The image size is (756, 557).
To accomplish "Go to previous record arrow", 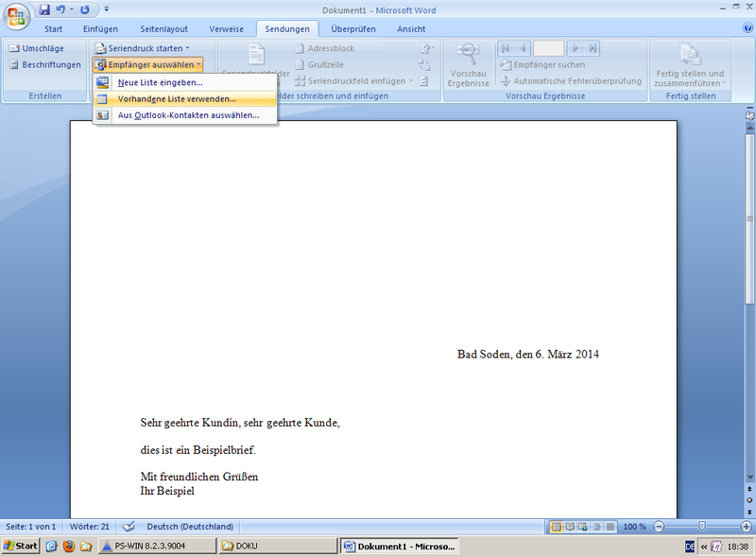I will pyautogui.click(x=523, y=48).
